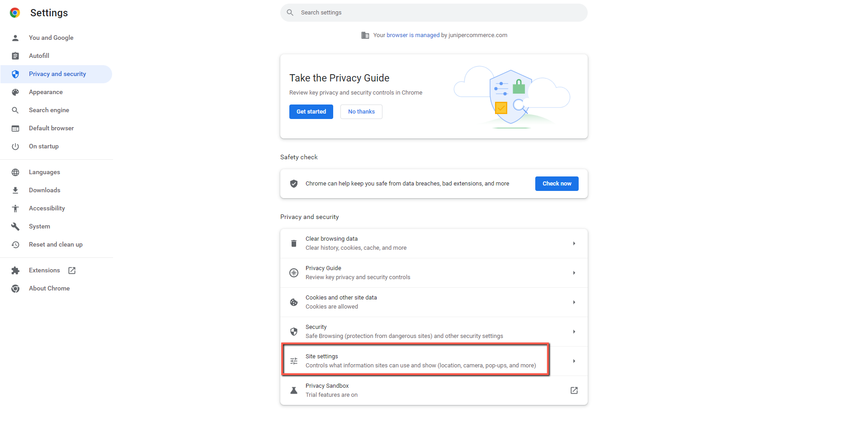Click the Accessibility person icon in sidebar
868x428 pixels.
point(15,209)
